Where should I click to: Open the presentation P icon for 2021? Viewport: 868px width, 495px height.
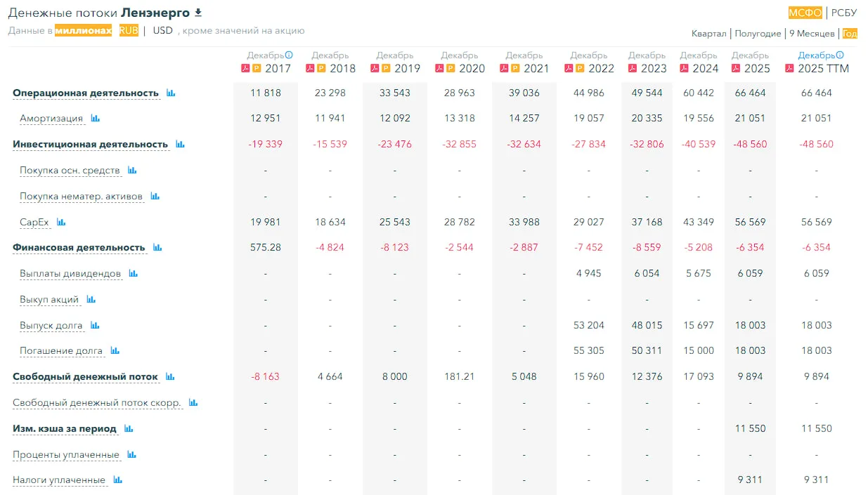tap(515, 68)
